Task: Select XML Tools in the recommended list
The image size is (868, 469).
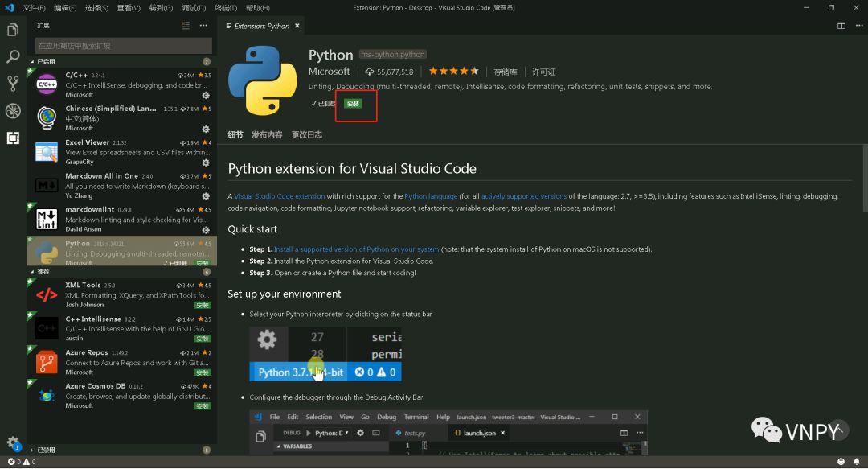Action: click(x=121, y=294)
